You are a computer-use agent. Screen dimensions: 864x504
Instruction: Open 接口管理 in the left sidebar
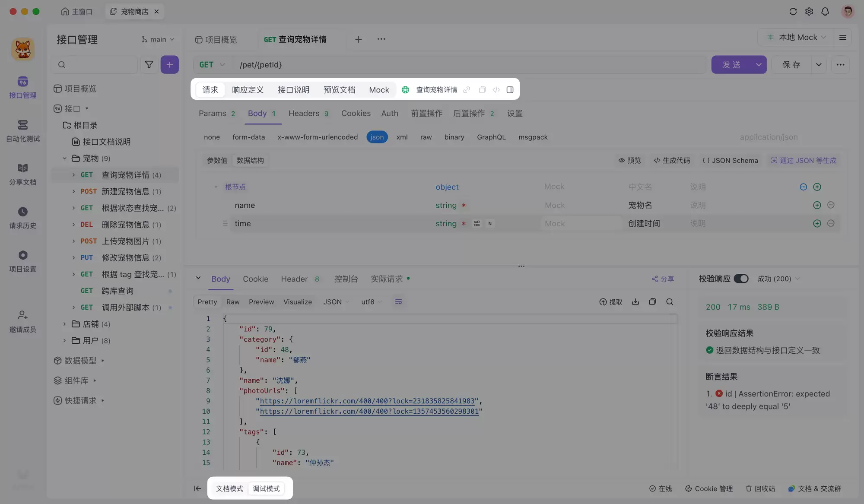(x=23, y=88)
